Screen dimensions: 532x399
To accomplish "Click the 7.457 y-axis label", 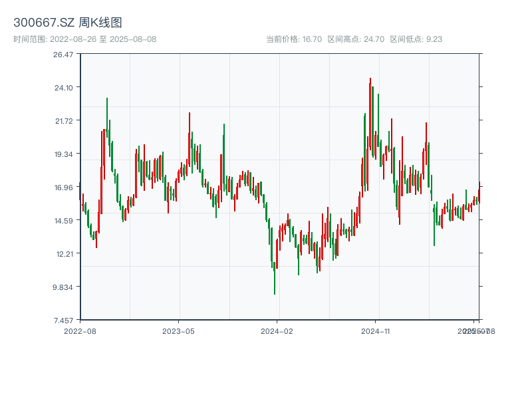I will [63, 321].
